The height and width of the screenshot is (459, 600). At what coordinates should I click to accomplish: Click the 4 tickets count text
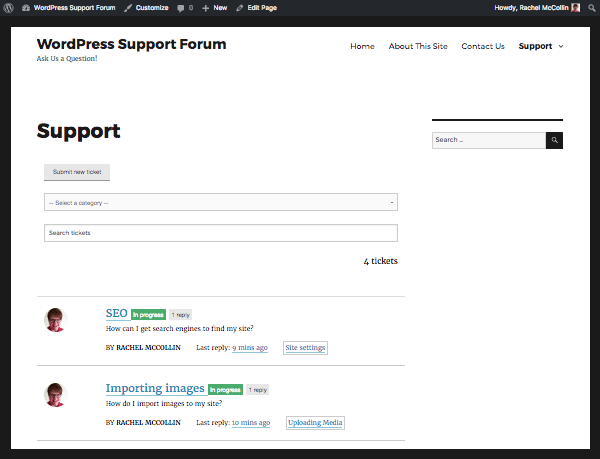[x=381, y=261]
